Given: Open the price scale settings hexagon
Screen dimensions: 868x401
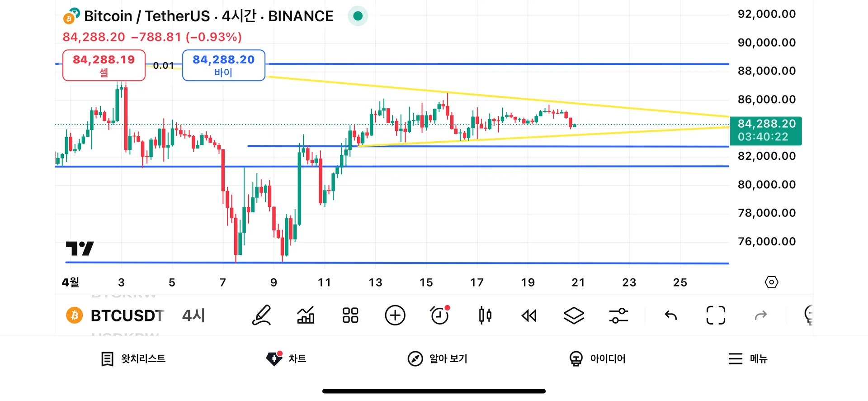Looking at the screenshot, I should [771, 282].
